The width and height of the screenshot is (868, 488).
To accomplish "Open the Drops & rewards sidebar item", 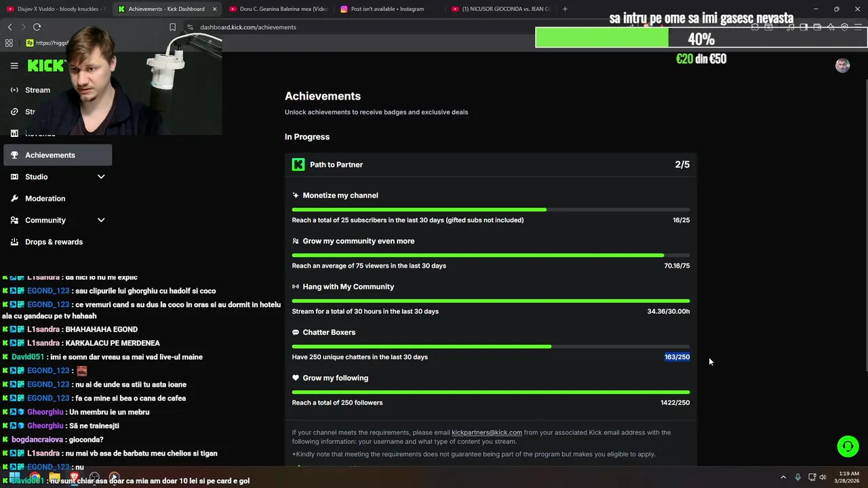I will [58, 242].
